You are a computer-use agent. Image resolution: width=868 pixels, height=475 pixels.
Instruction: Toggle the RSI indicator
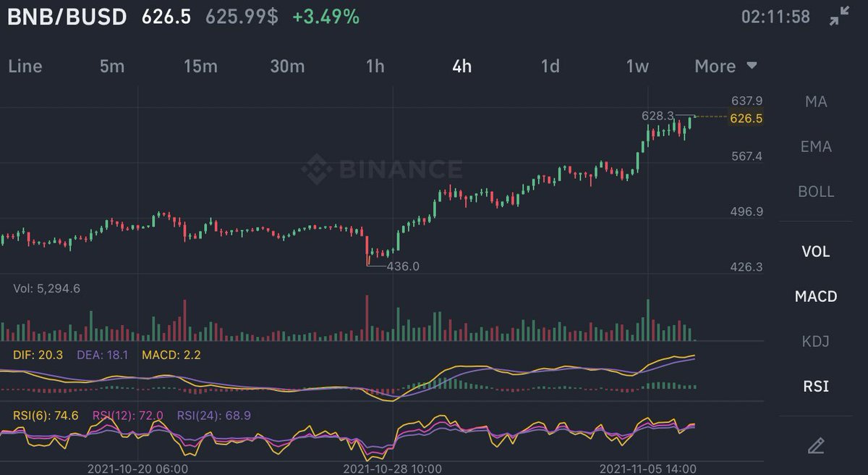[x=816, y=387]
